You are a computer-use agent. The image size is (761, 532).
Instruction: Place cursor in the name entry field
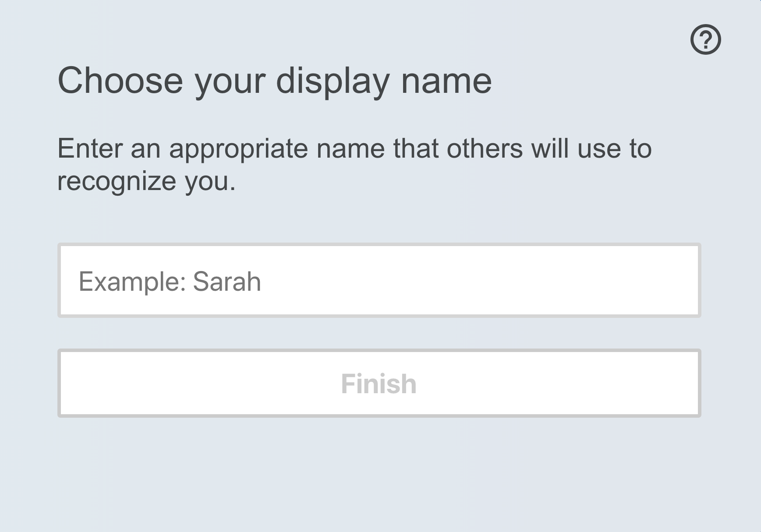(x=379, y=280)
